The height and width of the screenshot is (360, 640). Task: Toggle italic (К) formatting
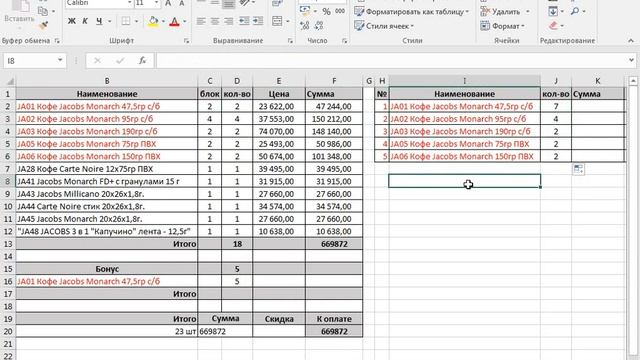tap(85, 21)
